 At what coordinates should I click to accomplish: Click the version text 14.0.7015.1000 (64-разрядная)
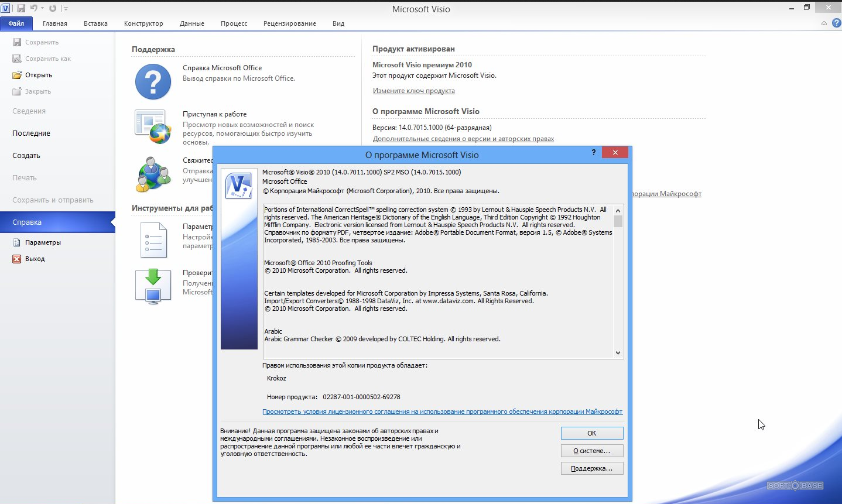click(x=445, y=128)
